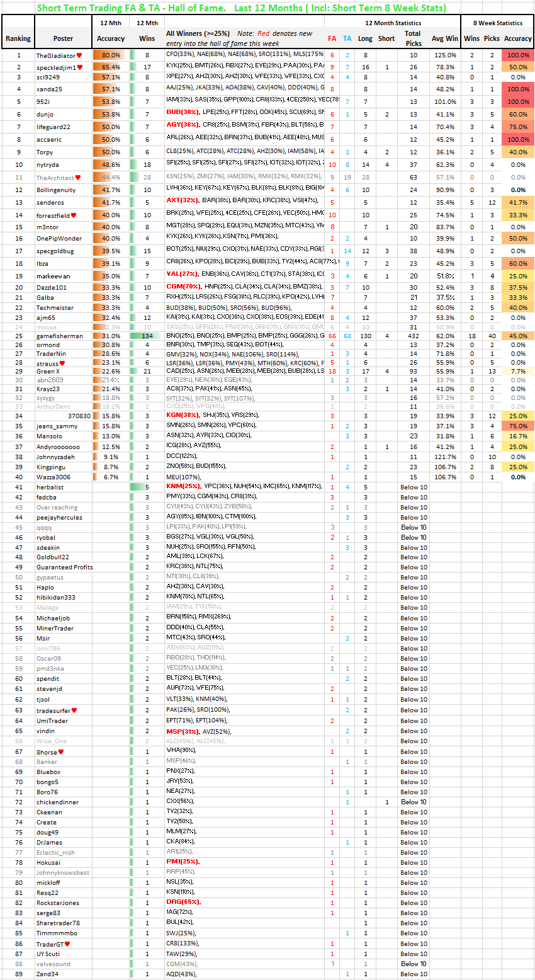Click the 125.0% avg win for TheGladiator
The height and width of the screenshot is (980, 535).
(x=445, y=55)
